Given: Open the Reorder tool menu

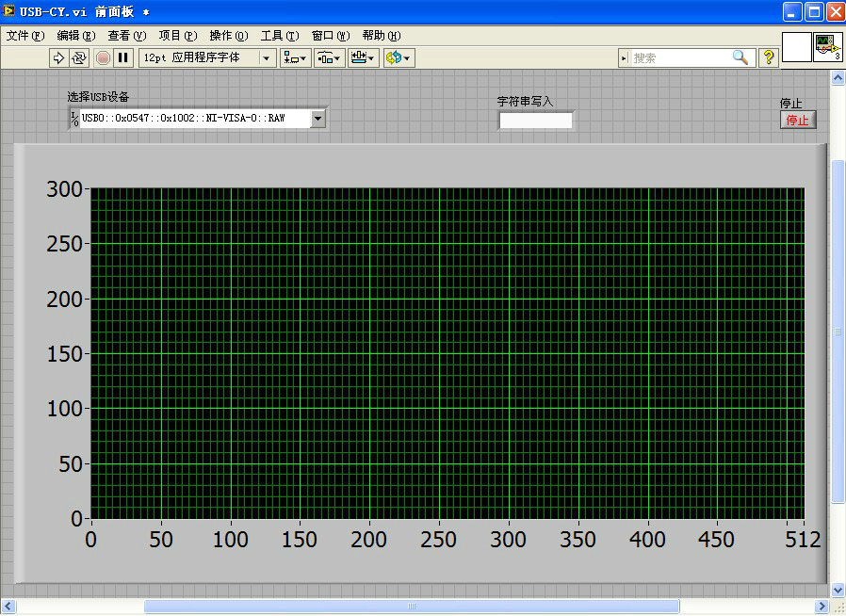Looking at the screenshot, I should coord(399,57).
